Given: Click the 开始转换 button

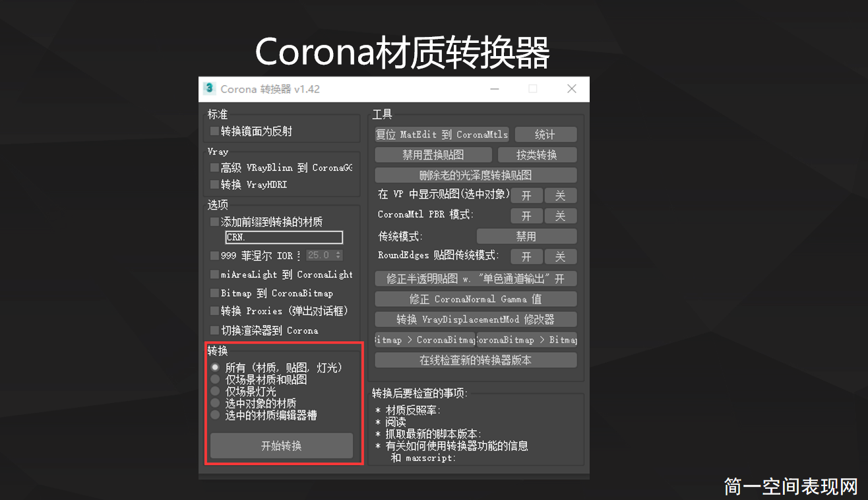Looking at the screenshot, I should (x=282, y=446).
